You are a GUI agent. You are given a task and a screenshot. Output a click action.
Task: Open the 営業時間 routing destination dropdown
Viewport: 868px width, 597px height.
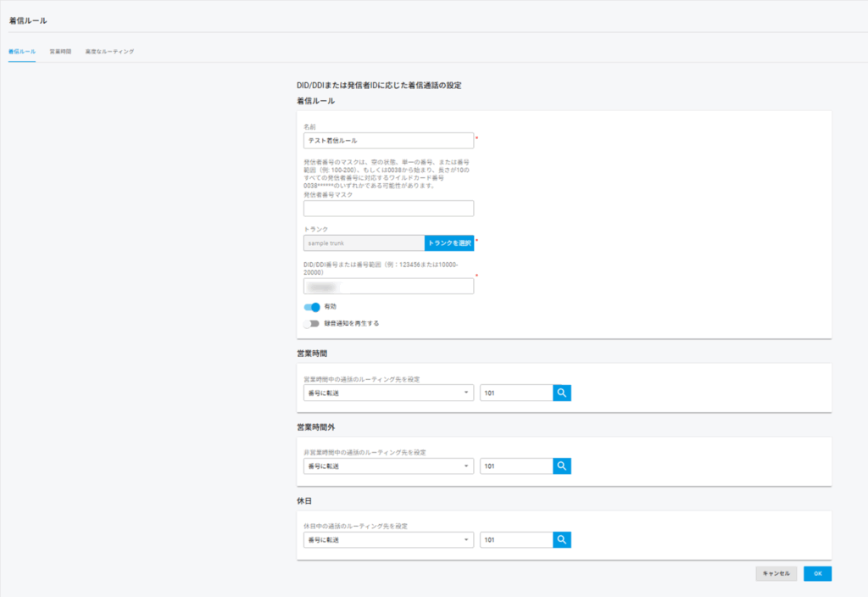click(388, 393)
